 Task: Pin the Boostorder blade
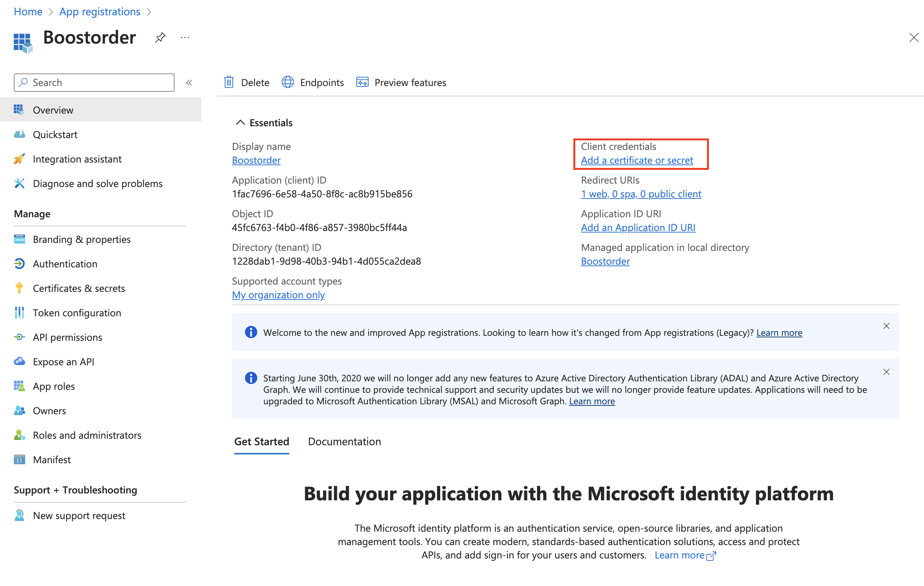click(x=160, y=37)
